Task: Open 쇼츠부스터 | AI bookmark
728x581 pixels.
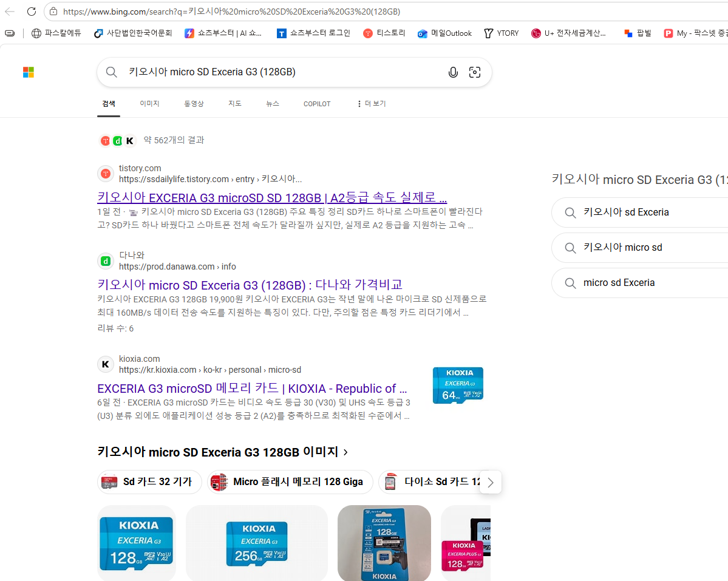Action: tap(223, 33)
